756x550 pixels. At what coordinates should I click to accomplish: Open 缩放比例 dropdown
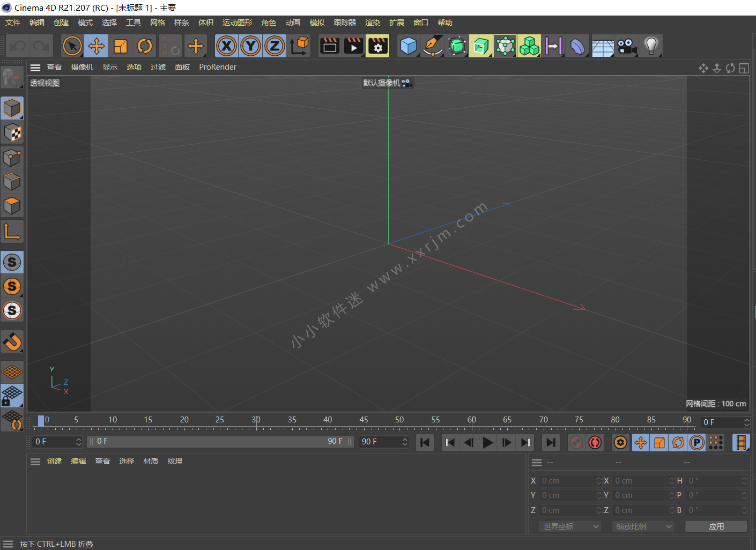point(643,526)
